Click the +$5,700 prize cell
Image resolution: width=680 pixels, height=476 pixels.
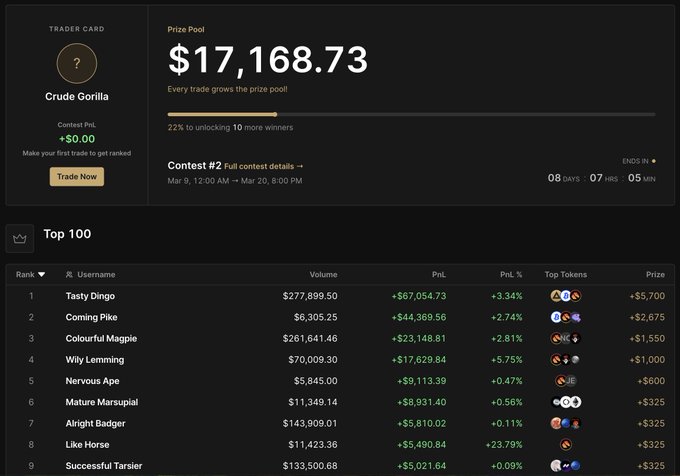(647, 296)
